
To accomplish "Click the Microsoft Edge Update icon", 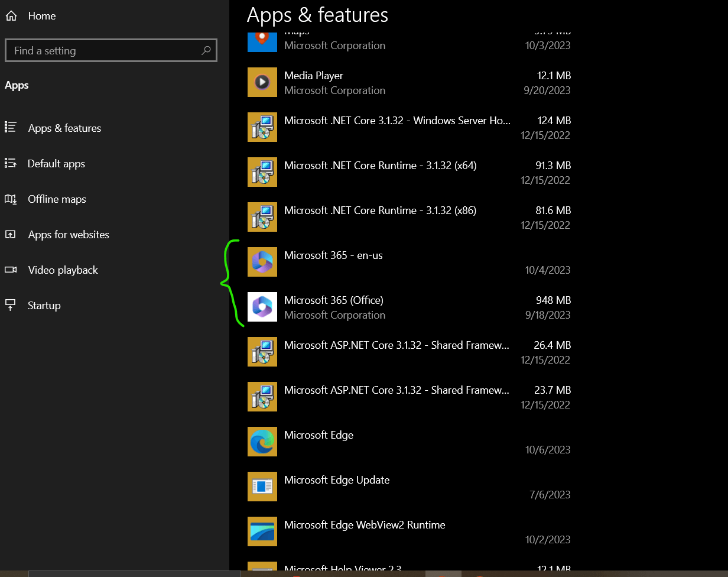I will click(262, 487).
